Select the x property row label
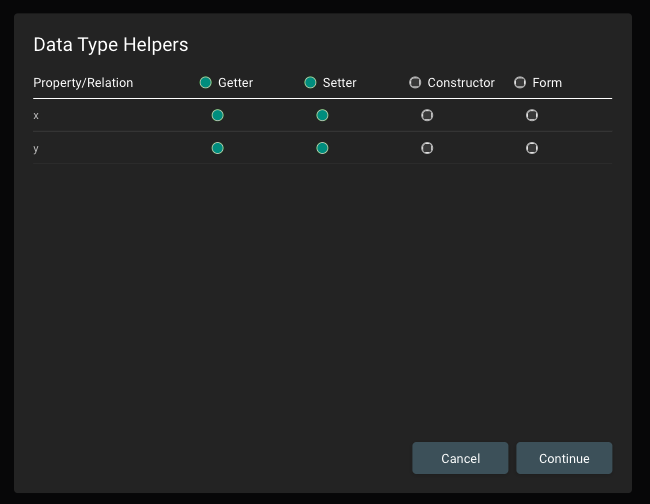Screen dimensions: 650x504 [36, 116]
